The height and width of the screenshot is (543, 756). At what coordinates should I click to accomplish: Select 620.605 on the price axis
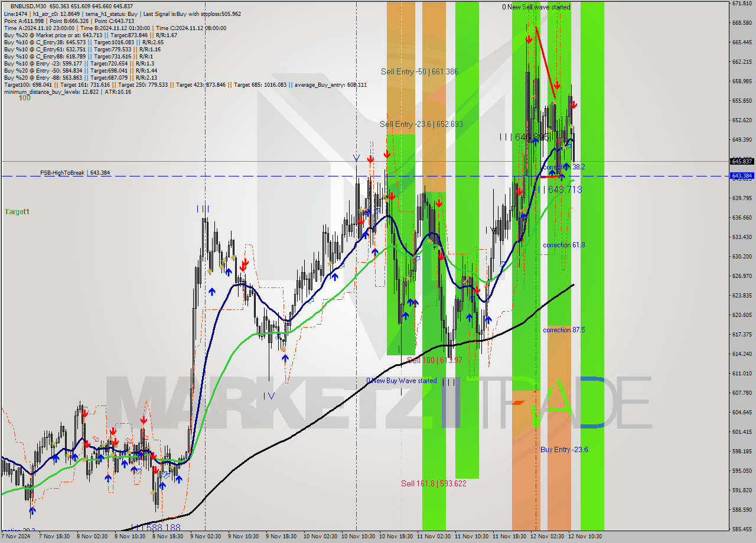(742, 315)
